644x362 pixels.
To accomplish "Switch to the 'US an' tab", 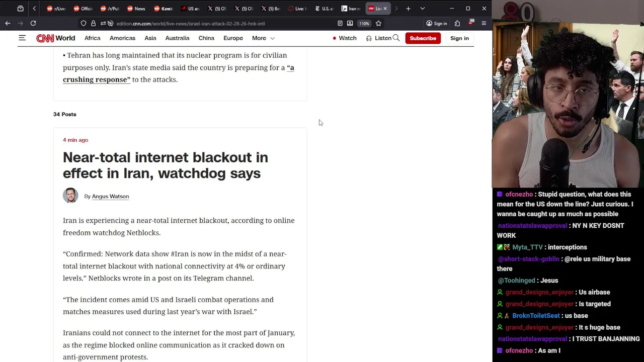I will click(190, 9).
